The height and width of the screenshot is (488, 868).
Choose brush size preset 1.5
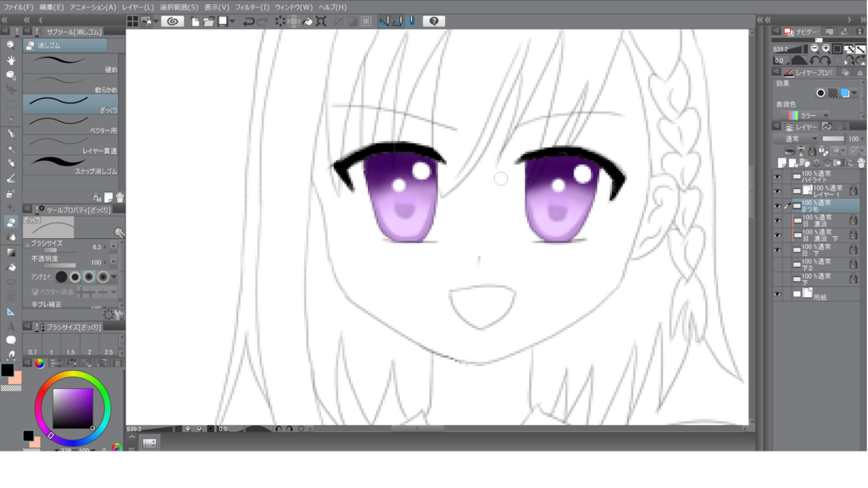pyautogui.click(x=70, y=347)
